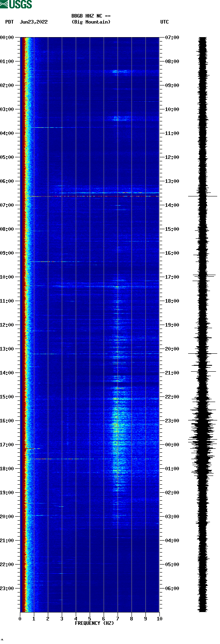Click the 00:00 UTC time label

pos(172,445)
